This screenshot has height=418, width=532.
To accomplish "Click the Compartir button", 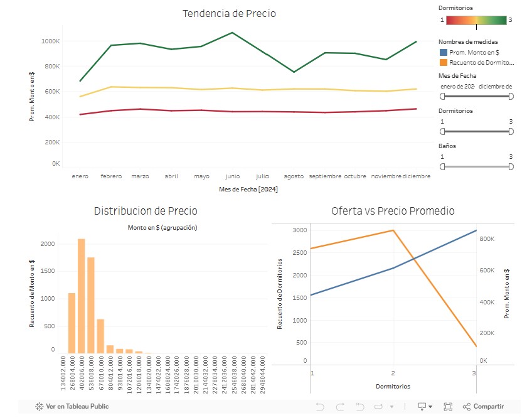I will [x=488, y=407].
